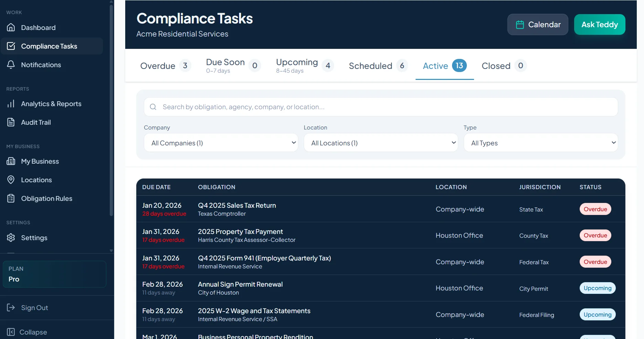
Task: Switch to the Upcoming tab
Action: coord(304,66)
